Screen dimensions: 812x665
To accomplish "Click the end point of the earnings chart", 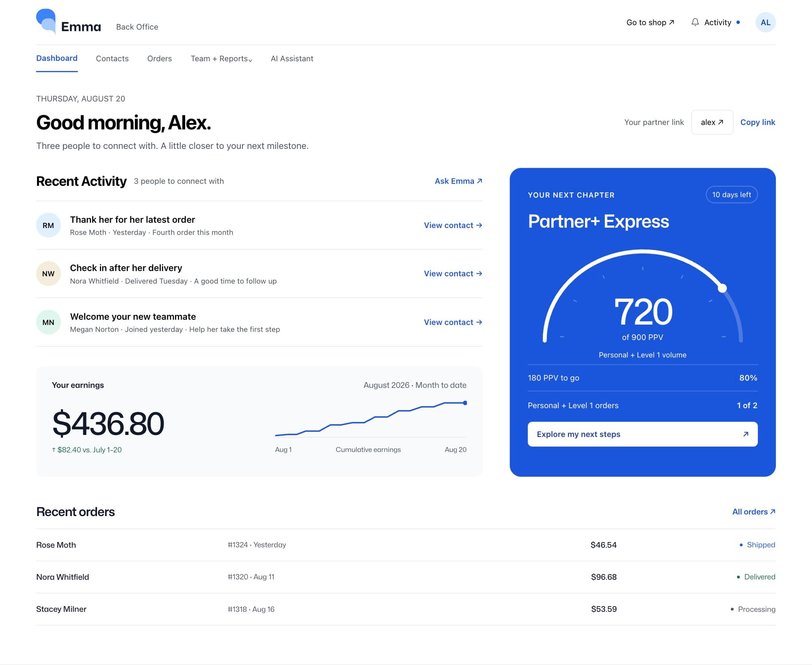I will tap(465, 403).
